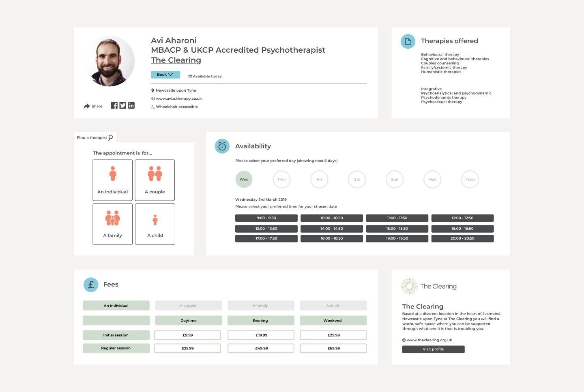The height and width of the screenshot is (392, 584).
Task: Click the Therapies offered document icon
Action: tap(408, 41)
